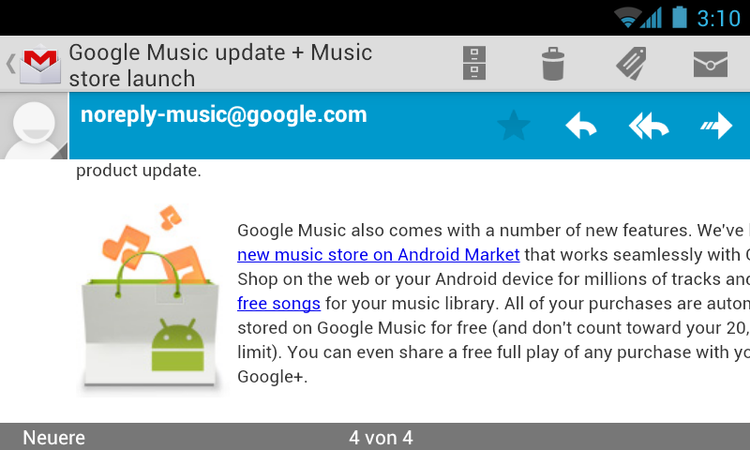Choose reply all double arrow icon

(x=648, y=126)
